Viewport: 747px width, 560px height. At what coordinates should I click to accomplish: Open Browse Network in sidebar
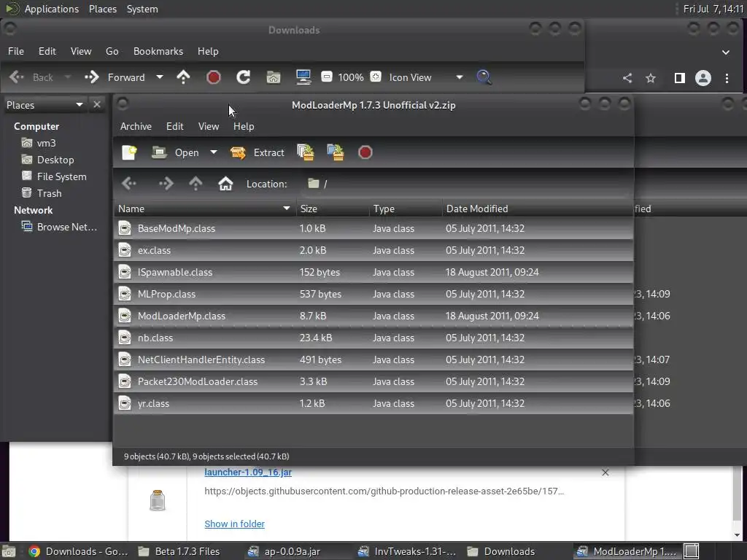coord(60,227)
